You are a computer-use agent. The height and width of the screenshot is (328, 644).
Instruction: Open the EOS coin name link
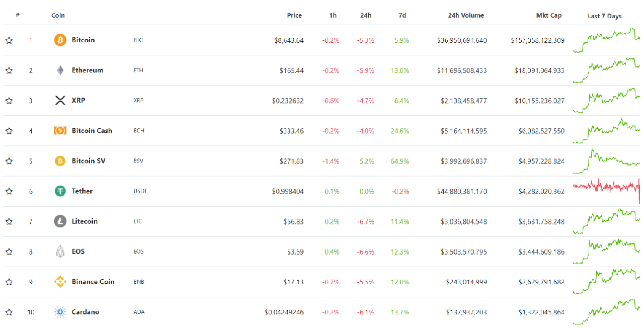pyautogui.click(x=78, y=251)
